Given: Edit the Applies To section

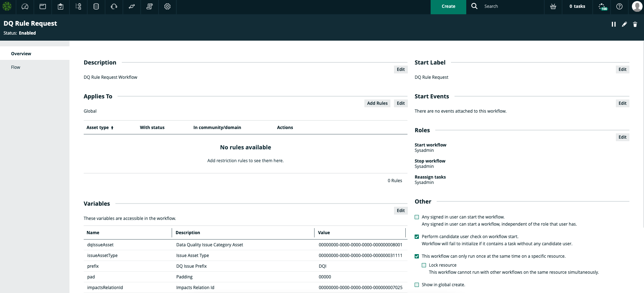Looking at the screenshot, I should pyautogui.click(x=401, y=103).
